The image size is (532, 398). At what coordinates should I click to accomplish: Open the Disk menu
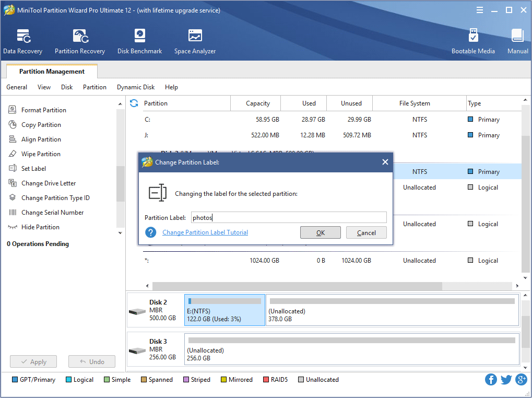(x=66, y=87)
